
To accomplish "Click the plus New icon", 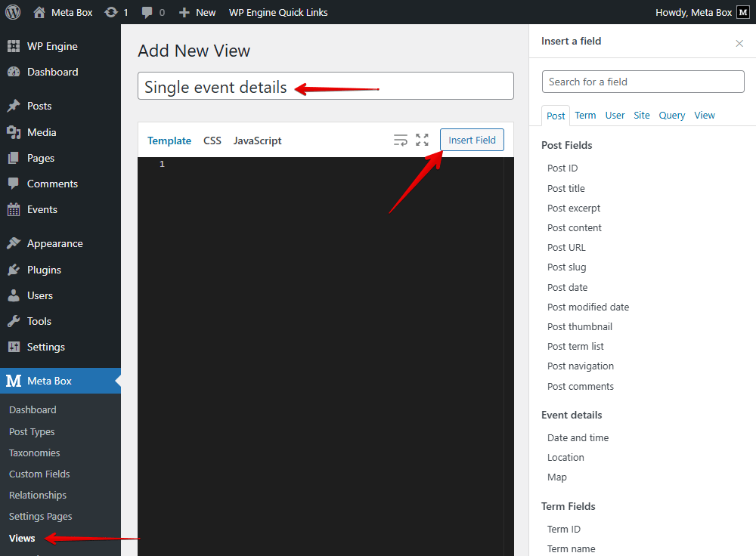I will click(x=184, y=13).
